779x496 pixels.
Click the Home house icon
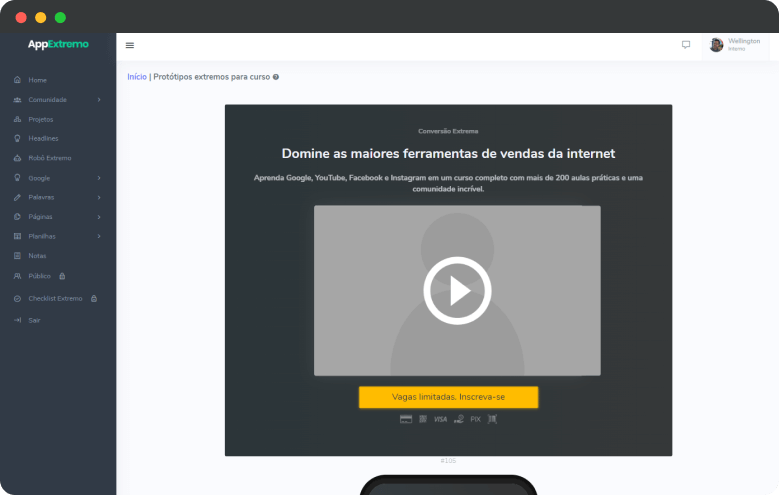(x=17, y=80)
